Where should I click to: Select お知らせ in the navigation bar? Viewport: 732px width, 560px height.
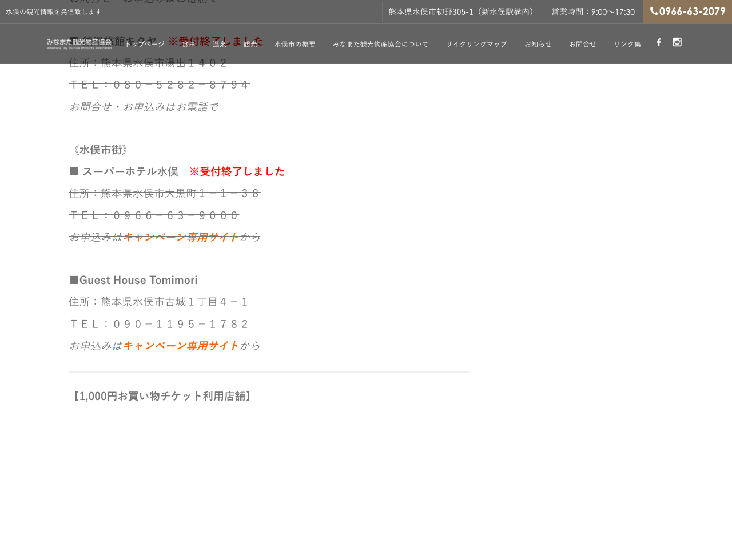pyautogui.click(x=539, y=44)
